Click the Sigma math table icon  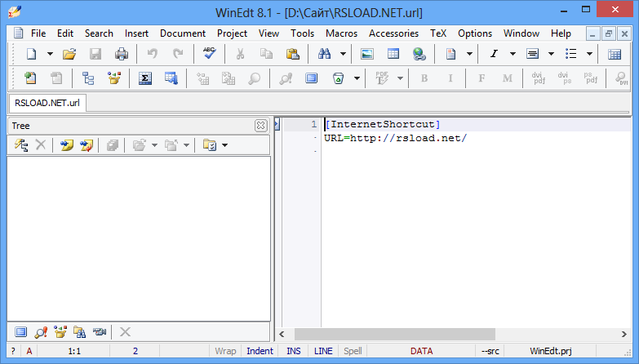(x=145, y=78)
